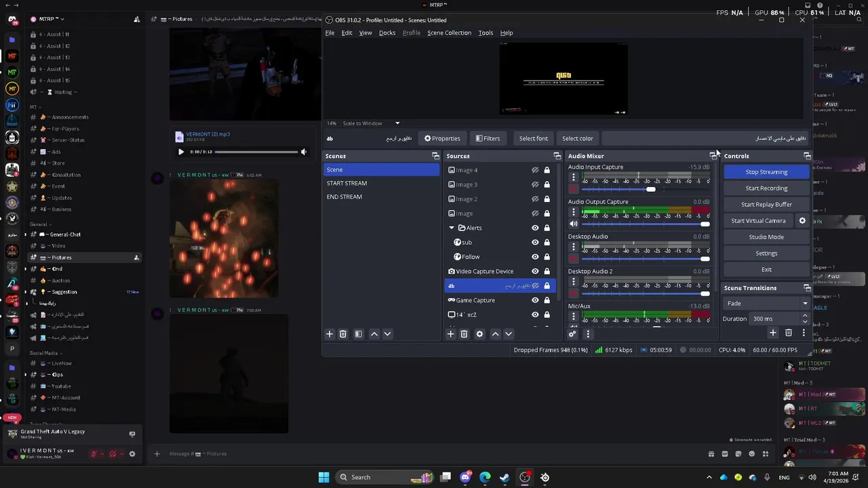Open Audio Mixer three-dot menu at bottom
868x488 pixels.
click(588, 333)
